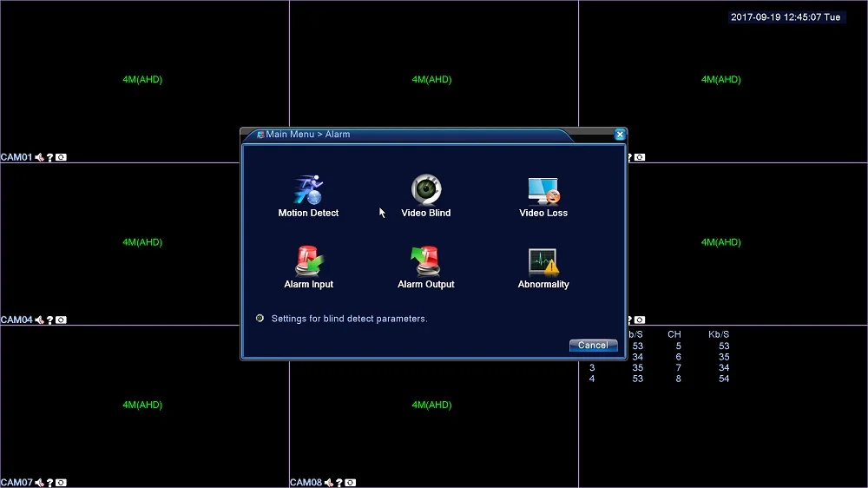Screen dimensions: 868x488
Task: Select the CAM08 label
Action: [x=306, y=483]
